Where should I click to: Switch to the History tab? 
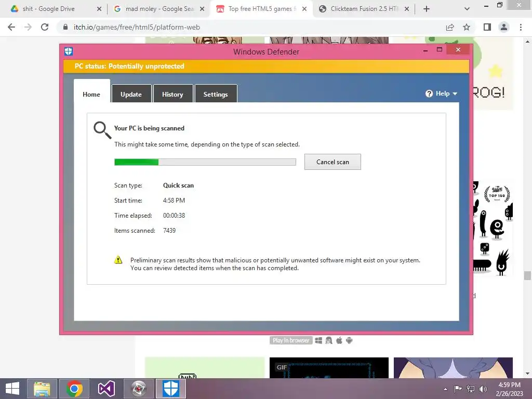[172, 94]
